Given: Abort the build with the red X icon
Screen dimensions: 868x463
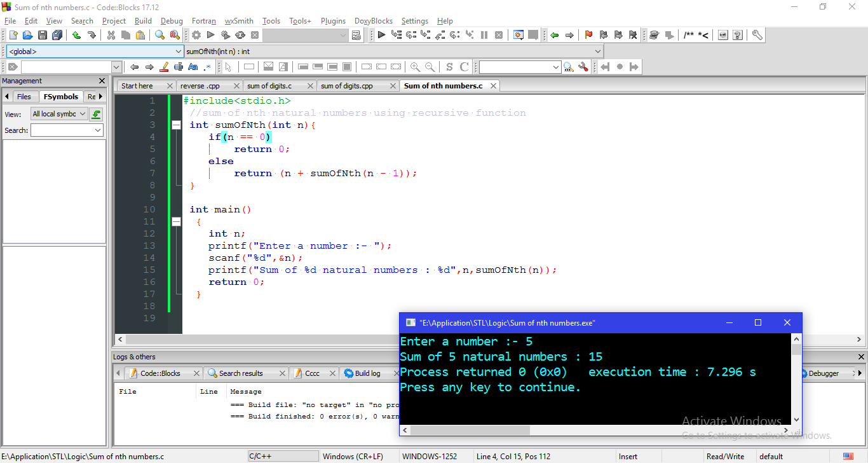Looking at the screenshot, I should tap(256, 35).
